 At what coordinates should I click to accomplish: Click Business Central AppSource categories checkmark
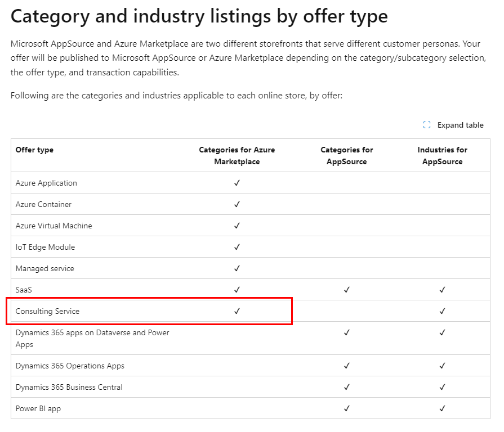point(346,387)
